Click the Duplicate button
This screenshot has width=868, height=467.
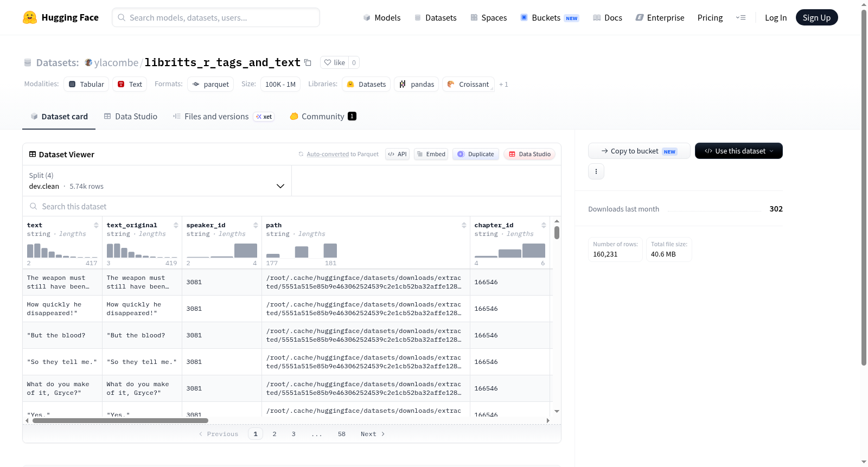[476, 154]
